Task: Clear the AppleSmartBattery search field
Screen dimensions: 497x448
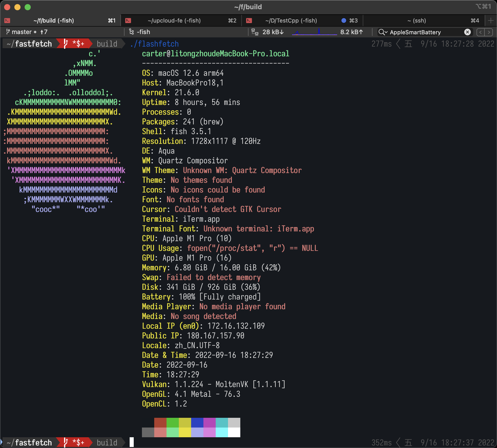Action: tap(467, 32)
